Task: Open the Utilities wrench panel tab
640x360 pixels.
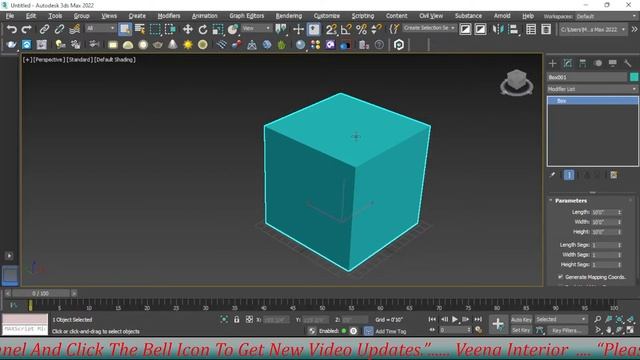Action: pyautogui.click(x=628, y=63)
